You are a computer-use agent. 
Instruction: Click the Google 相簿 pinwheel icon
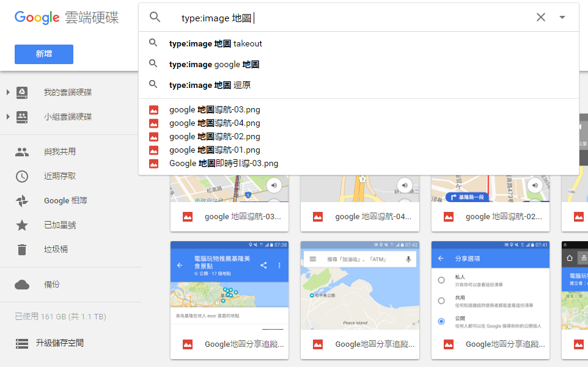(22, 201)
